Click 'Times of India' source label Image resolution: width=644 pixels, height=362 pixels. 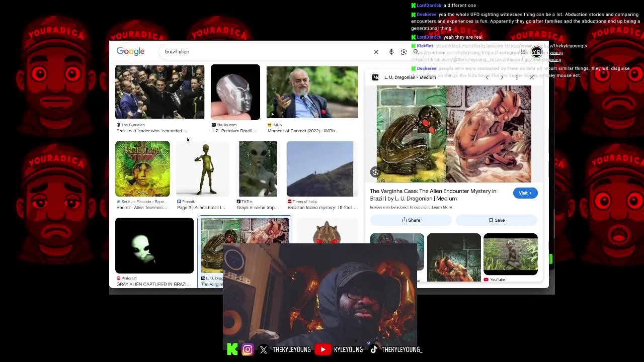click(304, 202)
